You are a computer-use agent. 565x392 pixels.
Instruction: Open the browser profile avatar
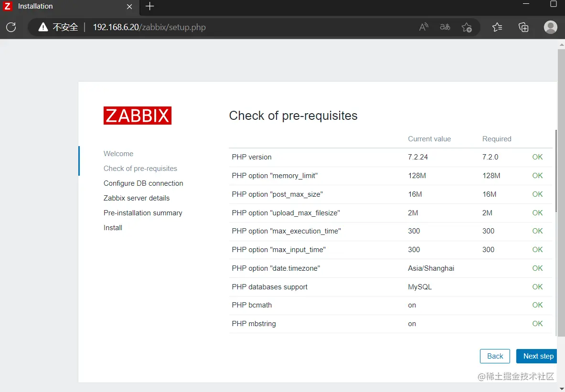coord(550,27)
